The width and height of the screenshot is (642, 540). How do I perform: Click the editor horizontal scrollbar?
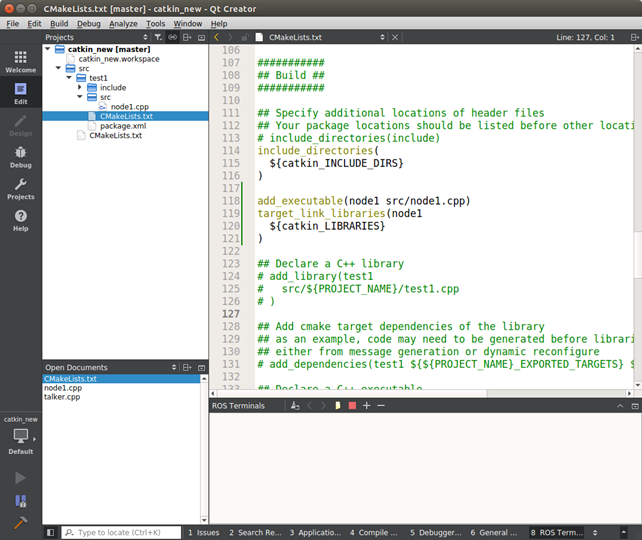click(420, 393)
